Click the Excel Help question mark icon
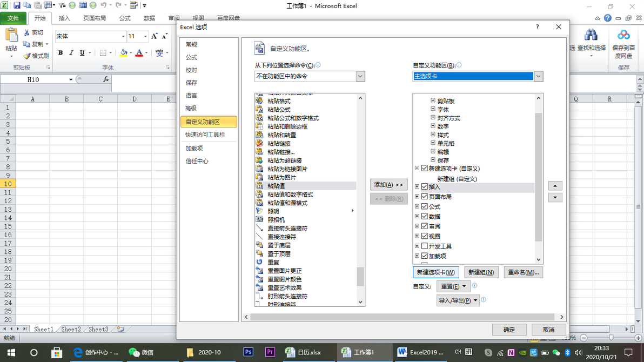This screenshot has height=362, width=644. click(607, 18)
